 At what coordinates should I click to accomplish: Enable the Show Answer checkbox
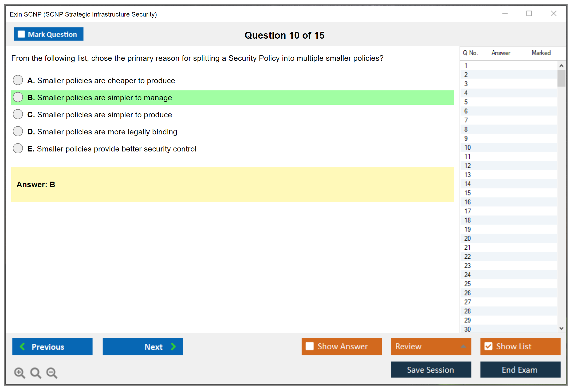[x=310, y=346]
